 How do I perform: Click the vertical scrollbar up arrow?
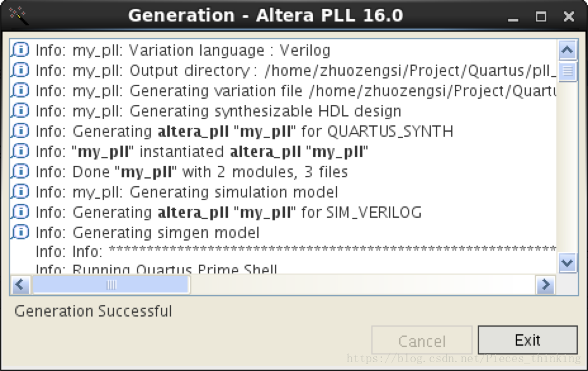pos(567,50)
